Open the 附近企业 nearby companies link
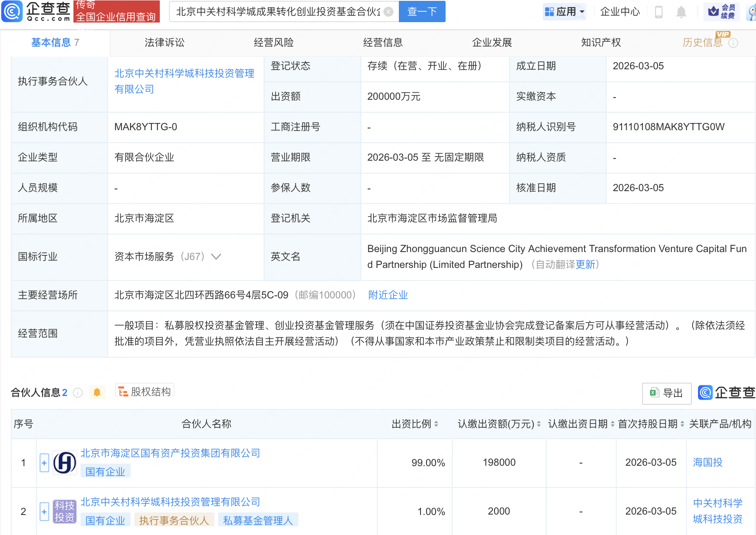Viewport: 756px width, 535px height. coord(388,295)
